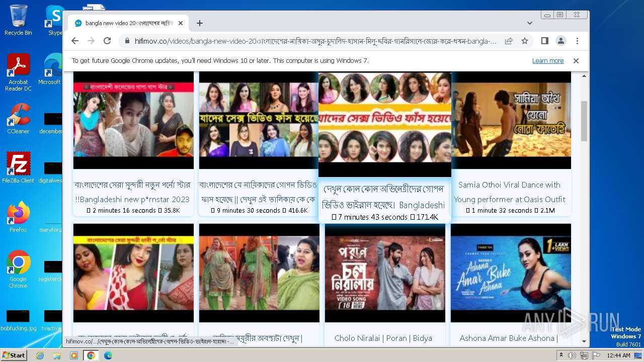Select the bobfucking.jpg desktop file
644x362 pixels.
point(18,321)
